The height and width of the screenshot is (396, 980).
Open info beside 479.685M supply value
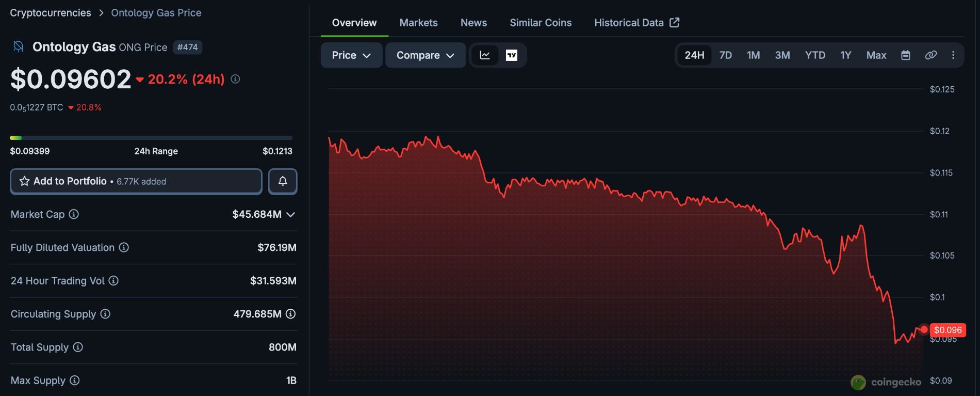coord(291,314)
